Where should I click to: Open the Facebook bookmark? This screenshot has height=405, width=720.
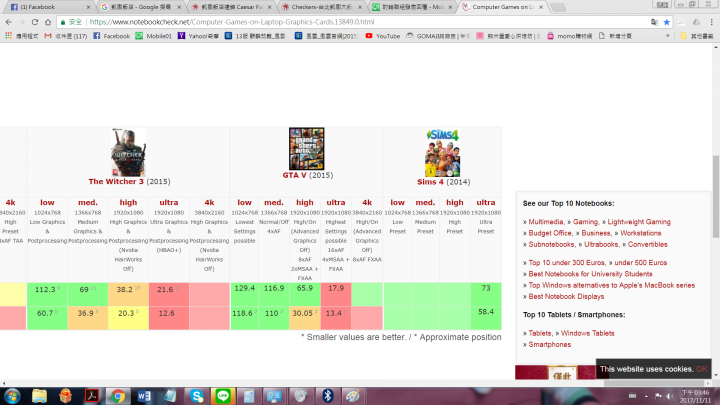click(x=112, y=36)
